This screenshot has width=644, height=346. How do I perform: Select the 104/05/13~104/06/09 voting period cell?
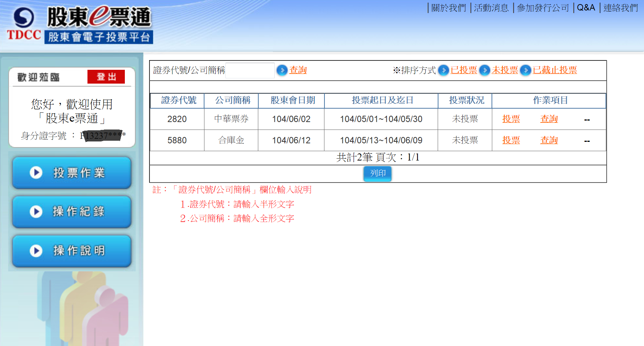(x=381, y=140)
